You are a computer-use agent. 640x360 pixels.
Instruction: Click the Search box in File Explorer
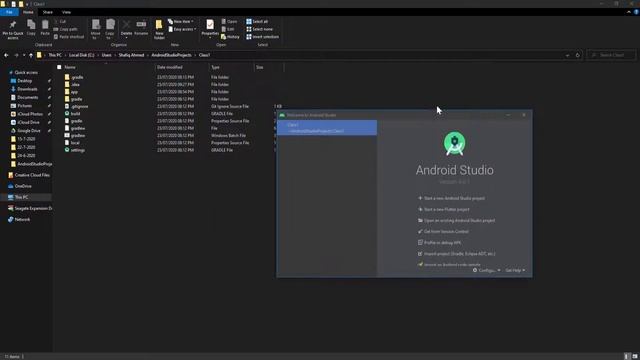click(611, 55)
